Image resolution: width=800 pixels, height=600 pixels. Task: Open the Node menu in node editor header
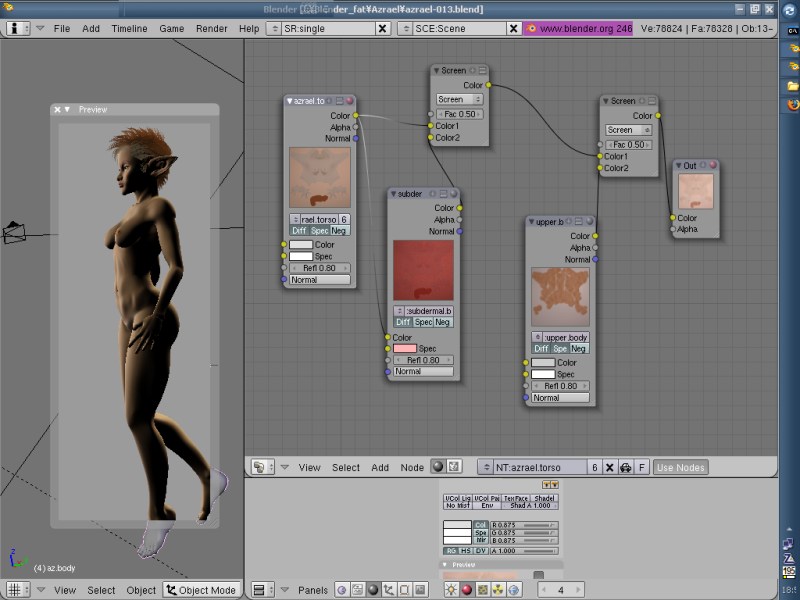click(412, 467)
